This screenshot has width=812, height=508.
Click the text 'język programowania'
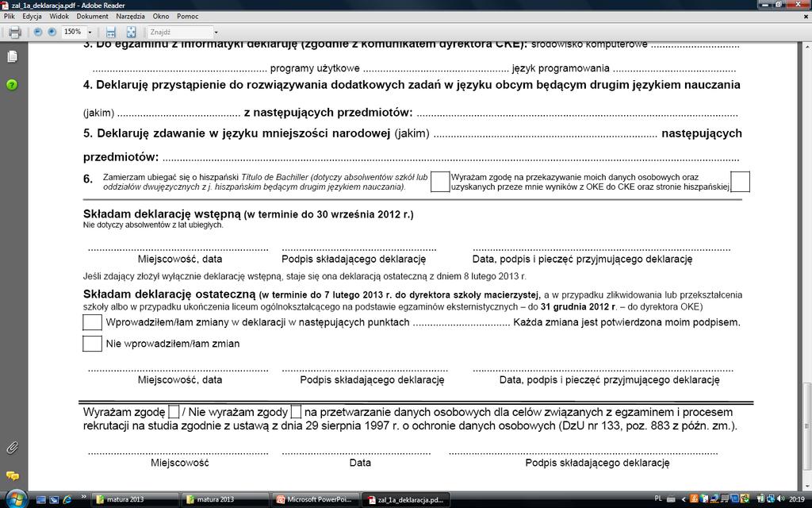561,68
